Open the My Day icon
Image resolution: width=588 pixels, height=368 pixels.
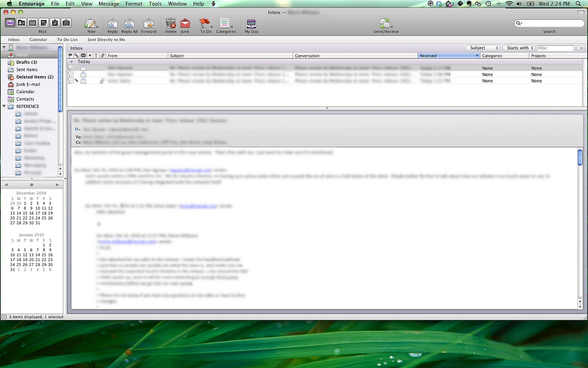252,24
